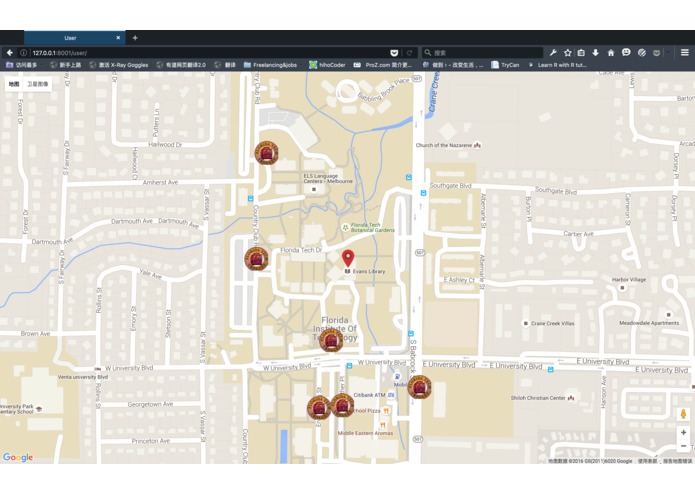Open the X-Ray Goggles bookmark
The width and height of the screenshot is (695, 494).
118,65
